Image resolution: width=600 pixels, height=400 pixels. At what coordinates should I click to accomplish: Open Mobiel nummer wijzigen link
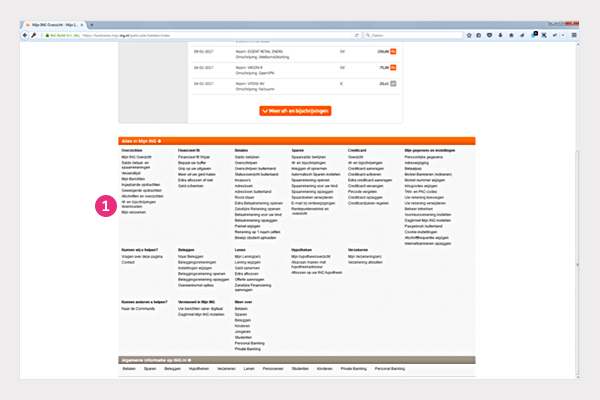tap(425, 180)
